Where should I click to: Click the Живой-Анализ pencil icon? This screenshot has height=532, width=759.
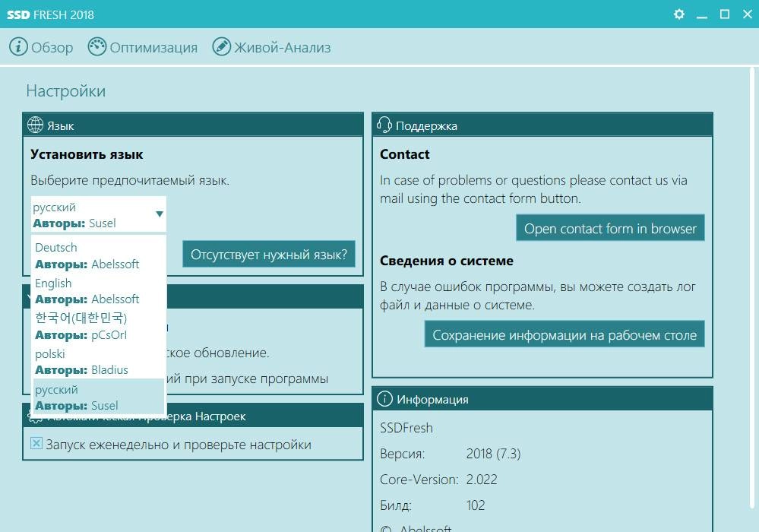222,47
